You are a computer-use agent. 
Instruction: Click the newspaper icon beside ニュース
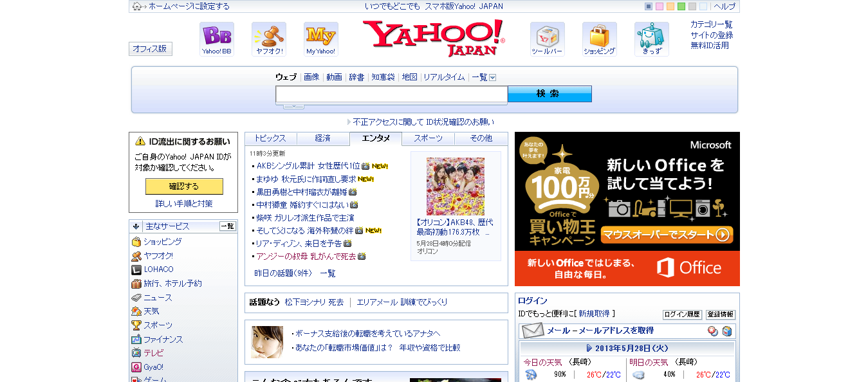136,298
